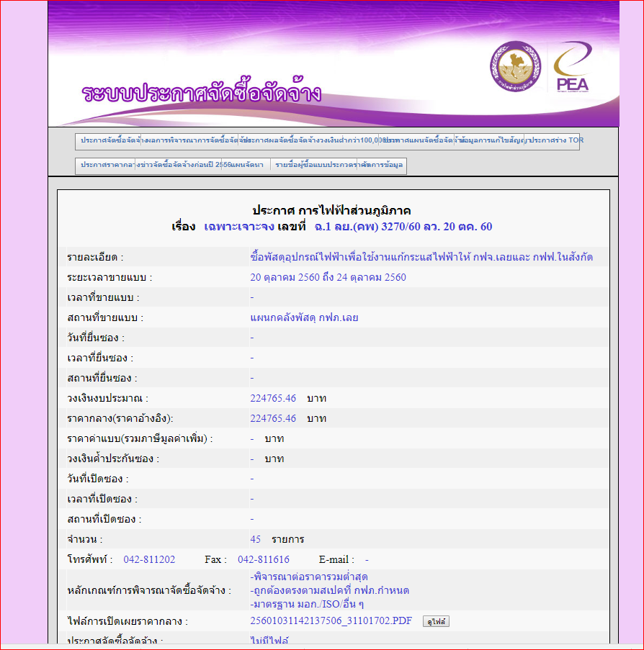Click the criterion -มาตรฐาน มอก./ISO/อื่น ๆ
The height and width of the screenshot is (650, 644).
tap(307, 604)
